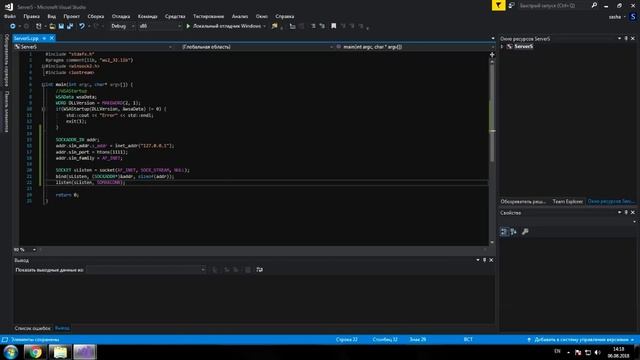The image size is (640, 360).
Task: Open the Проект menu
Action: tap(71, 16)
